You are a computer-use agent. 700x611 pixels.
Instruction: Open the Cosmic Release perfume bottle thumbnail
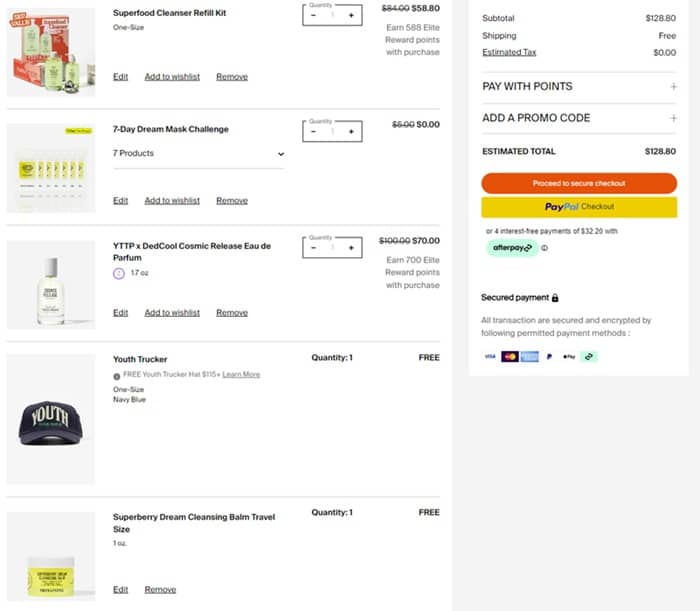pos(51,285)
